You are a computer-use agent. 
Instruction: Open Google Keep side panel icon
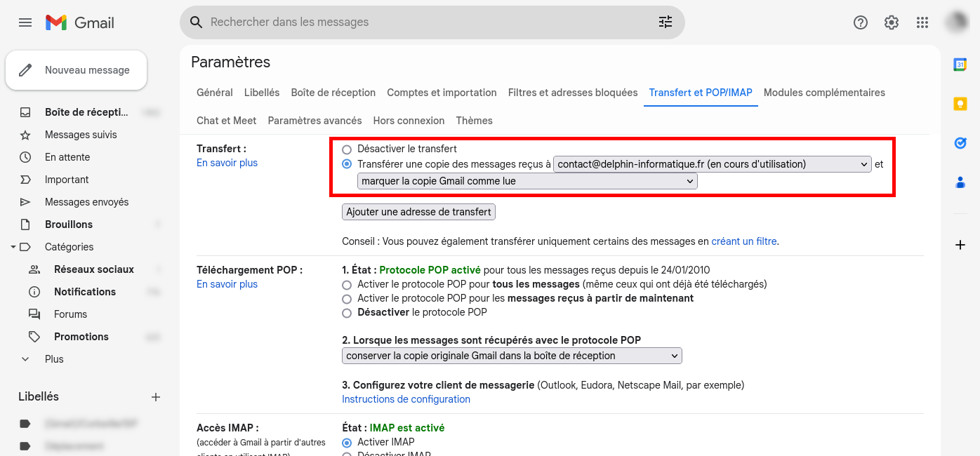click(960, 104)
